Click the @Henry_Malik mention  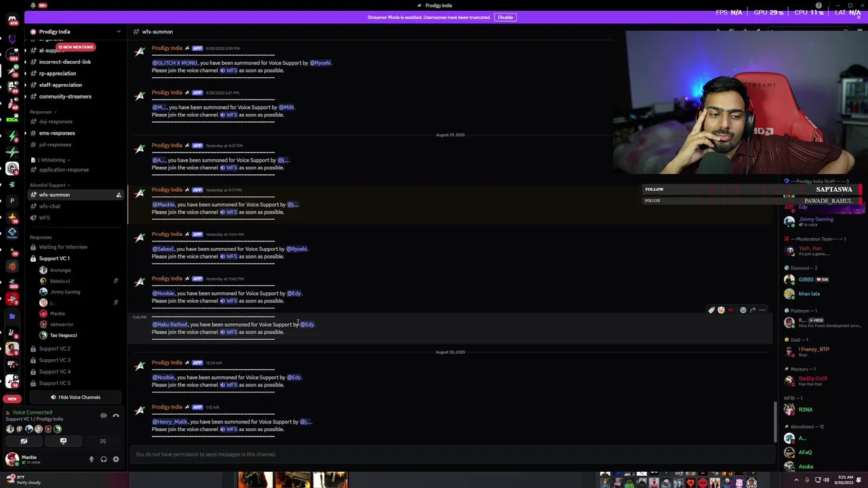[170, 422]
